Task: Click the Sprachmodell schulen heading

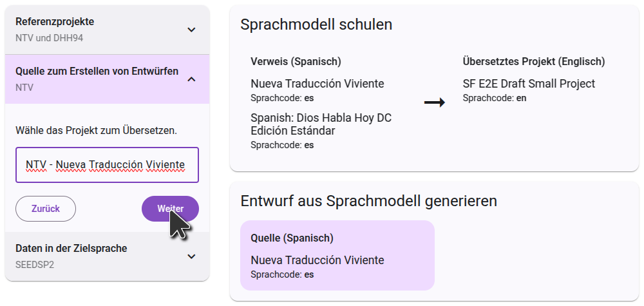Action: 316,25
